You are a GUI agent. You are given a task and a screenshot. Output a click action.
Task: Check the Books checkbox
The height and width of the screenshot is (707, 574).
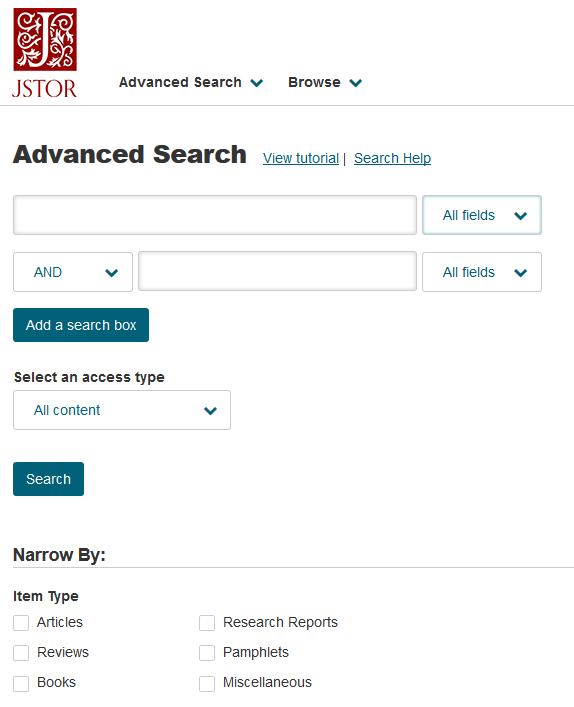[21, 683]
